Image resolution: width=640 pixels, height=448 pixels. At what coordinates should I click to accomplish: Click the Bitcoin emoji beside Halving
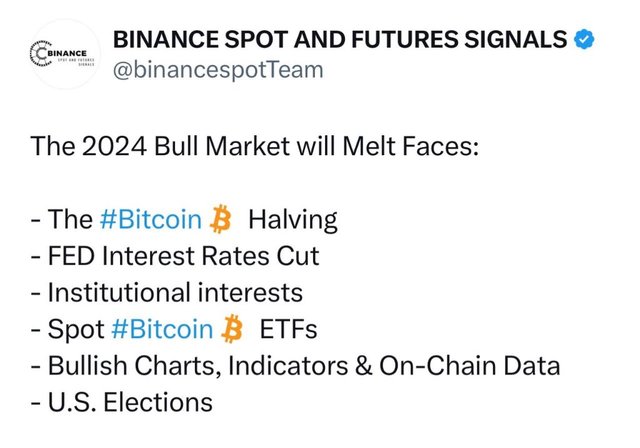click(222, 219)
